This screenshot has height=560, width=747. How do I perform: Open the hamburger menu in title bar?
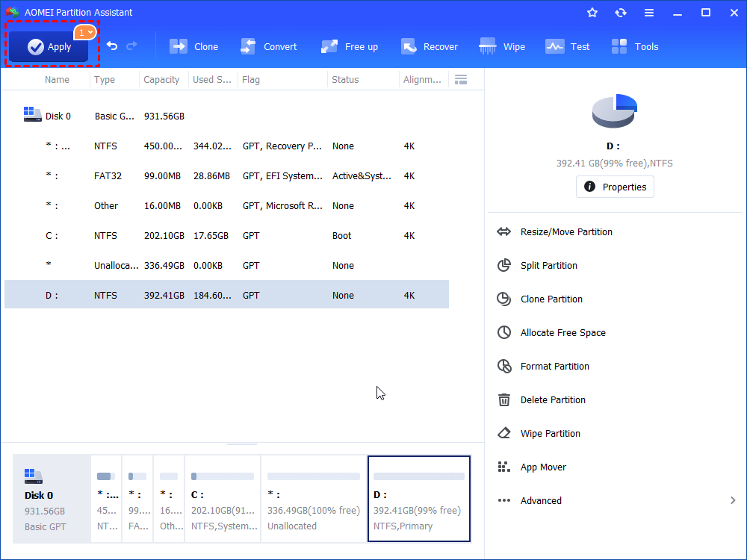pyautogui.click(x=649, y=13)
